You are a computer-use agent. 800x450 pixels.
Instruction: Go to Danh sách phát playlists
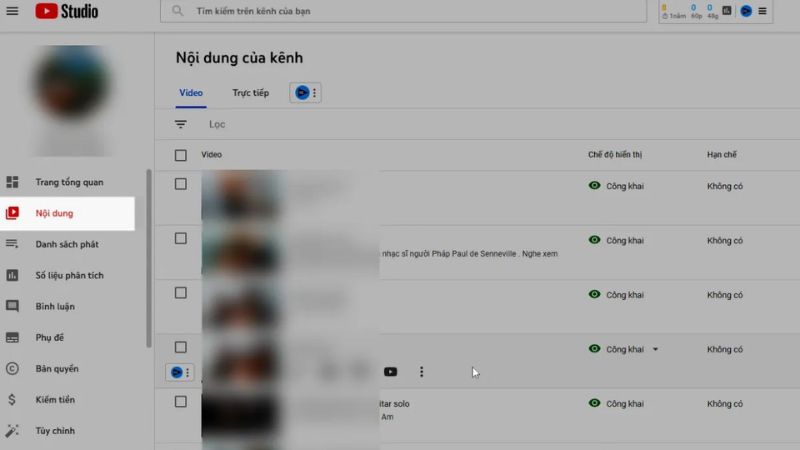[x=67, y=244]
